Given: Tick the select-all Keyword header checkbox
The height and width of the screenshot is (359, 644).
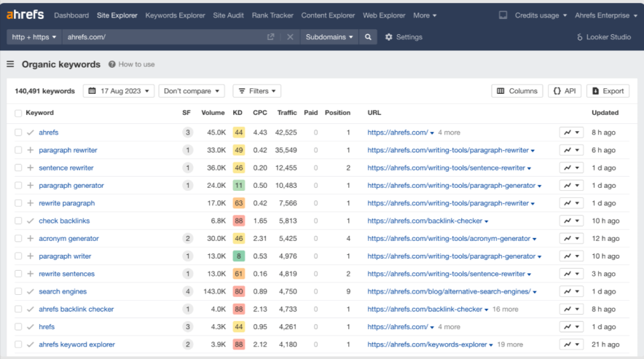Looking at the screenshot, I should [x=18, y=113].
